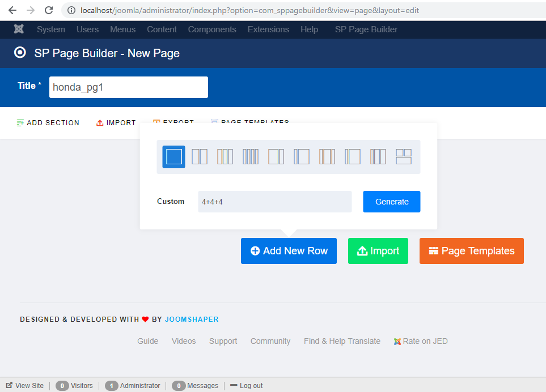Viewport: 546px width, 392px height.
Task: Click the blue Add New Row button
Action: tap(289, 251)
